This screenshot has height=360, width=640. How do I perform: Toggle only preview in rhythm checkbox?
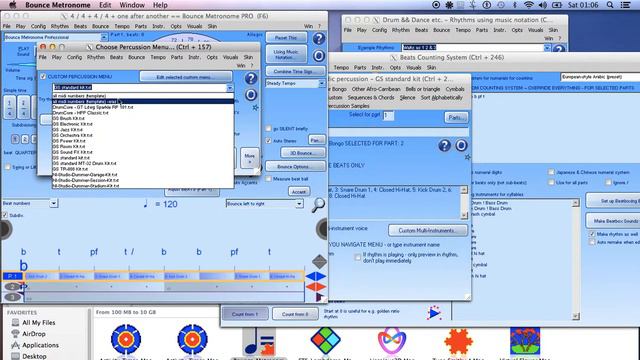point(358,257)
